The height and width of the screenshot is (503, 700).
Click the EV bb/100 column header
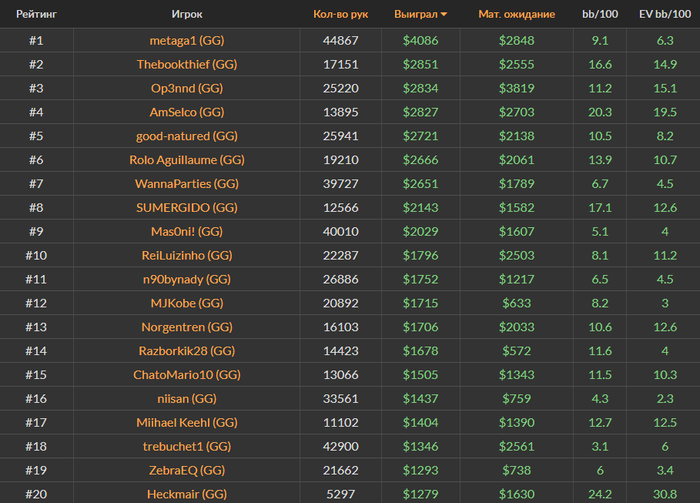(x=662, y=15)
